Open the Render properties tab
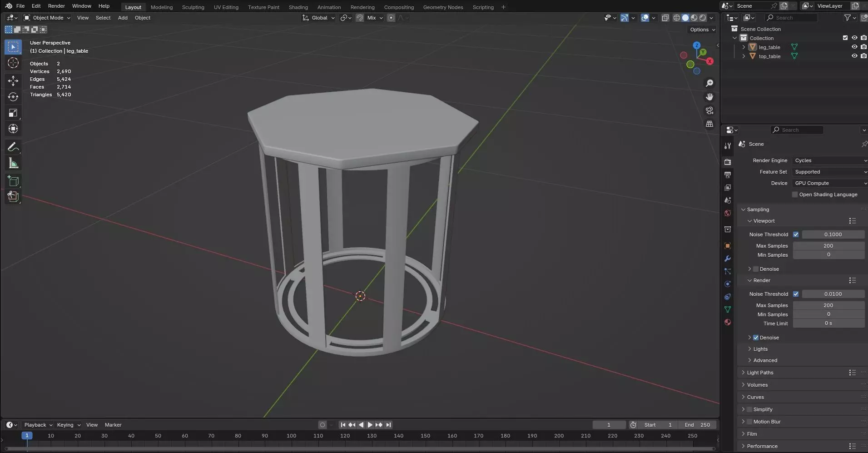 point(728,162)
